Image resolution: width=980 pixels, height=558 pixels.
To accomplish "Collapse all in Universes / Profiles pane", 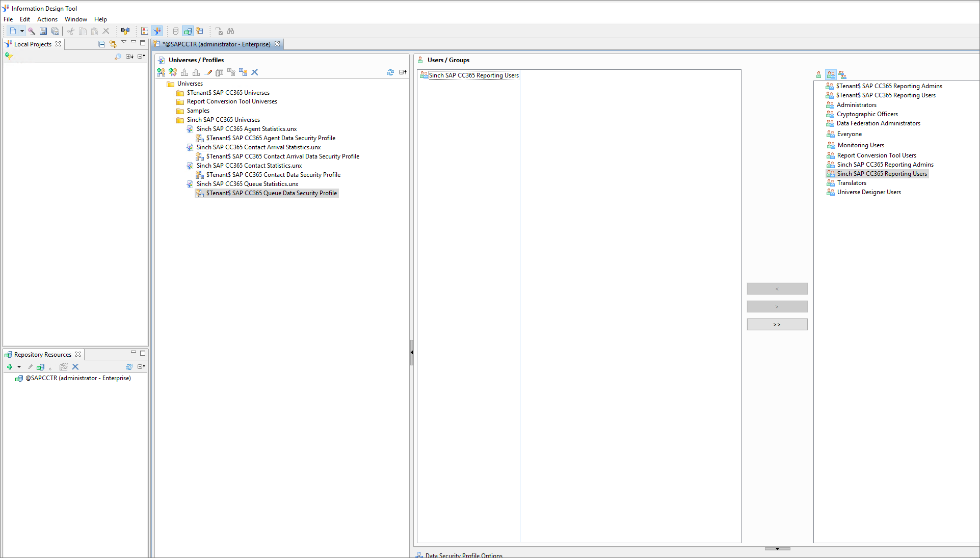I will pyautogui.click(x=403, y=72).
